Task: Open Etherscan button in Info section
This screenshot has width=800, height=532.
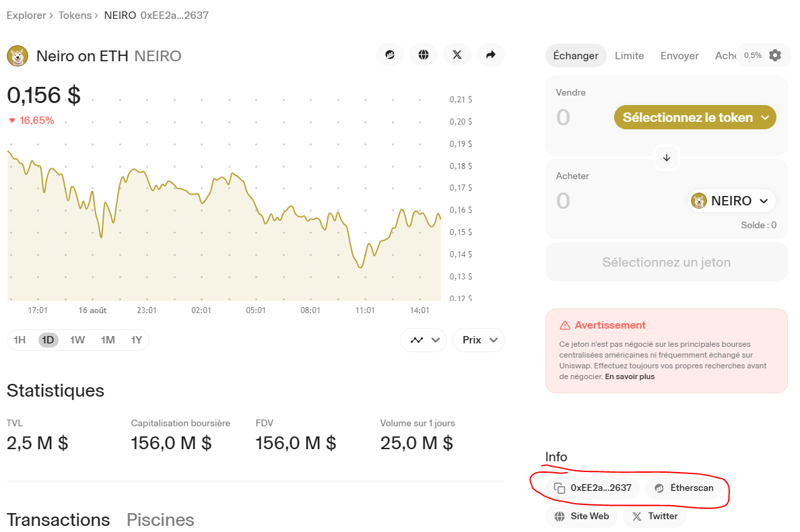Action: click(684, 488)
